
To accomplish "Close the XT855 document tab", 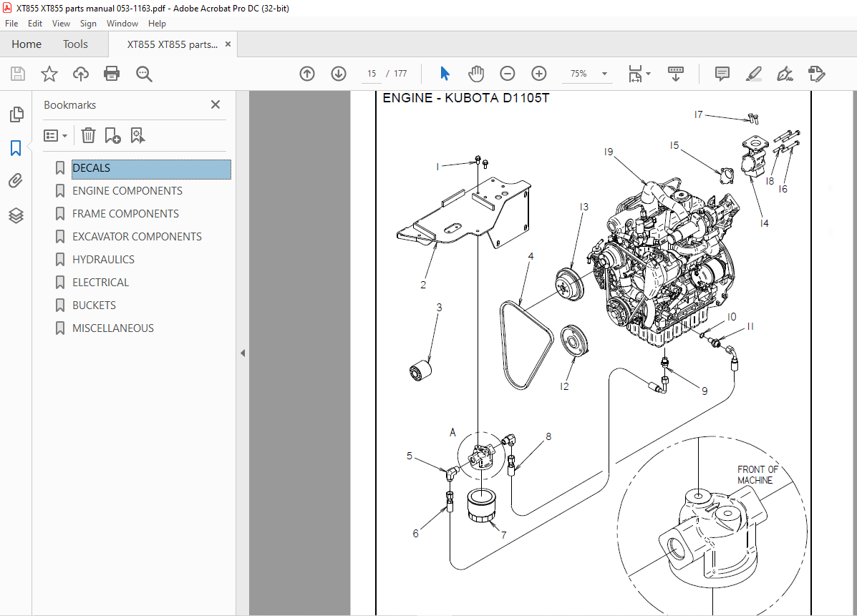I will pyautogui.click(x=228, y=44).
